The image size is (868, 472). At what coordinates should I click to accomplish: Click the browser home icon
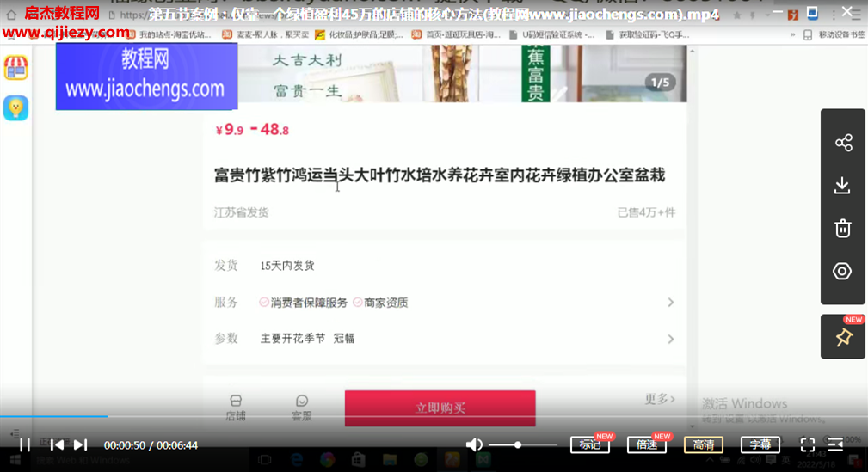[x=11, y=15]
